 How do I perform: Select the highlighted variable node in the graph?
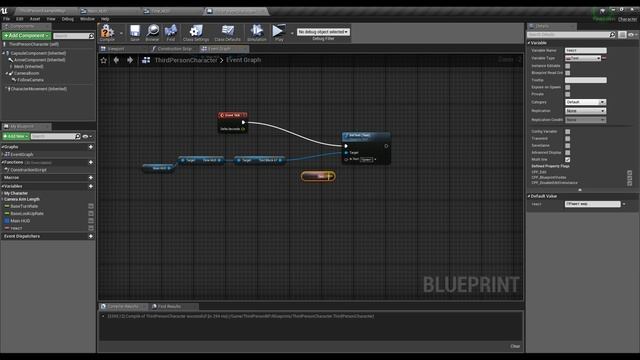(x=318, y=176)
